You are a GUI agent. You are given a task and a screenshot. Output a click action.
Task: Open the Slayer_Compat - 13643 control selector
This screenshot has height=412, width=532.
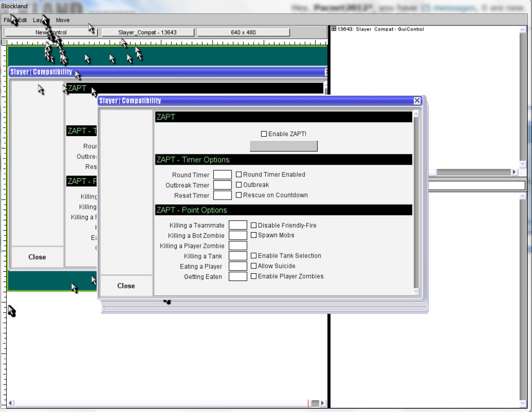148,32
